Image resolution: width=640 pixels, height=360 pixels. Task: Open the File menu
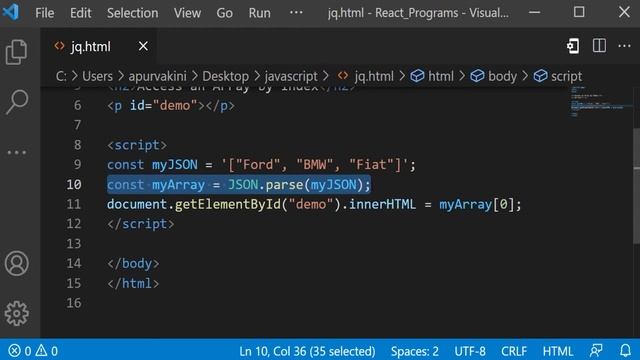coord(44,13)
